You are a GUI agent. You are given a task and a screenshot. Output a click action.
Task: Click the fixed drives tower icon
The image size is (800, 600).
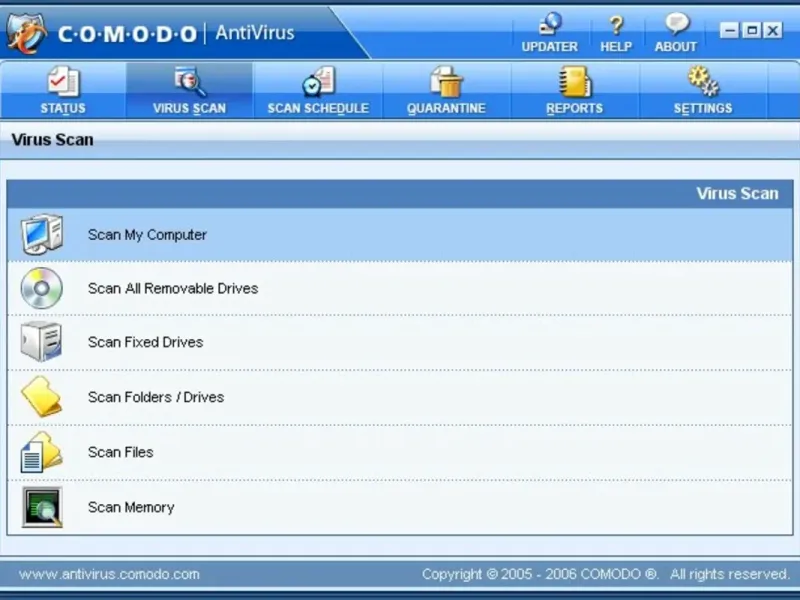(41, 342)
